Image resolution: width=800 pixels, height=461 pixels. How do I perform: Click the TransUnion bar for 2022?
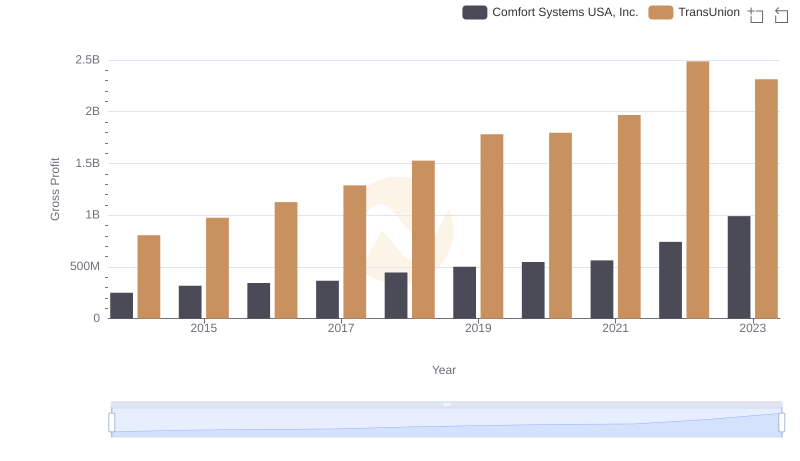(x=697, y=190)
